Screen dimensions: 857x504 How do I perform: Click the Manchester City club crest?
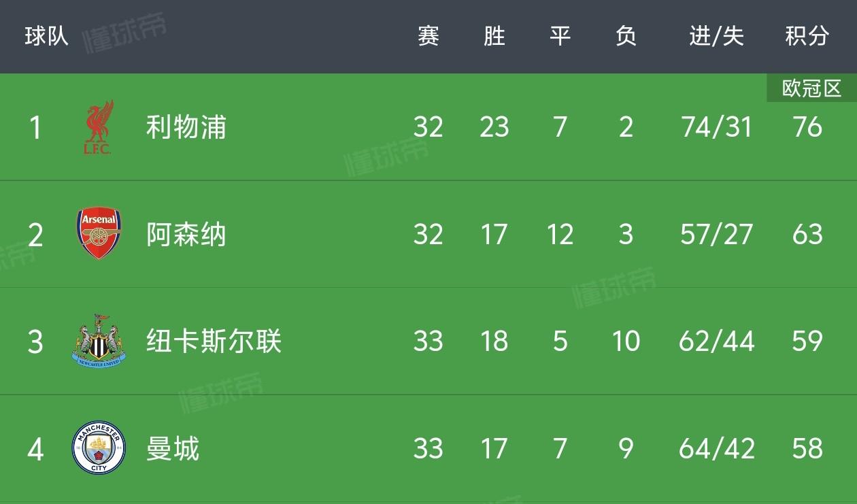click(99, 448)
